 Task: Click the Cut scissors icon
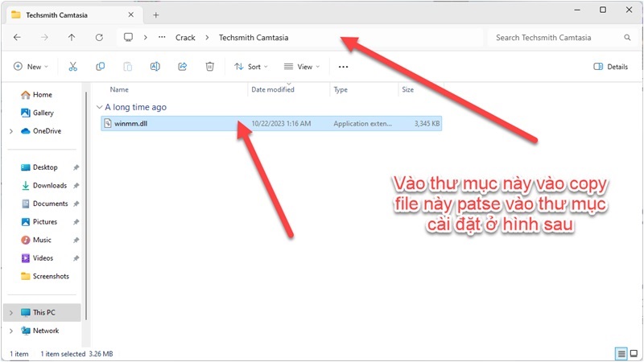tap(72, 67)
